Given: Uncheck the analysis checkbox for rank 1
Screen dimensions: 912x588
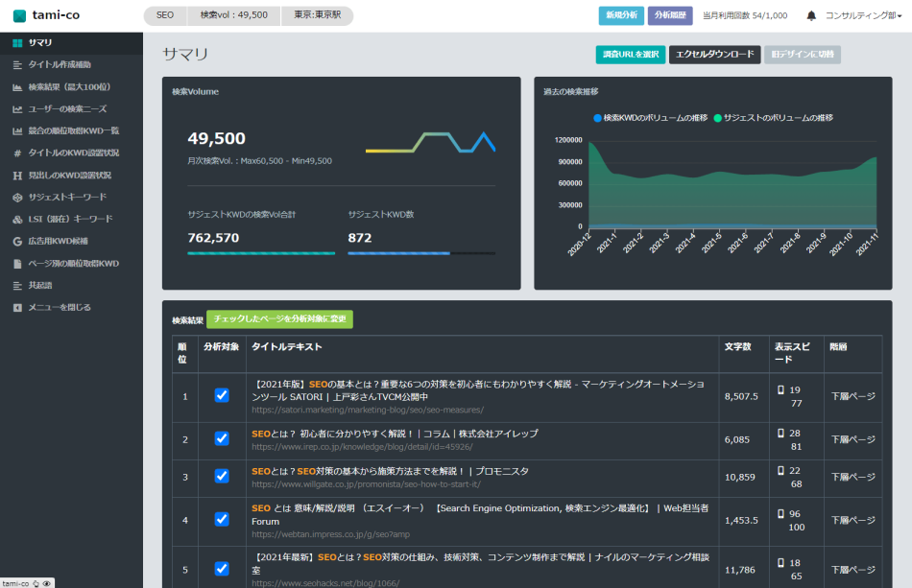Looking at the screenshot, I should click(222, 395).
